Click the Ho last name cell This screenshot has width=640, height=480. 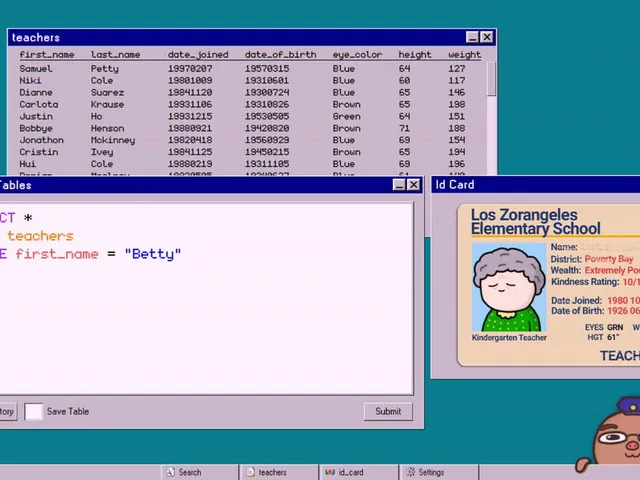tap(96, 116)
